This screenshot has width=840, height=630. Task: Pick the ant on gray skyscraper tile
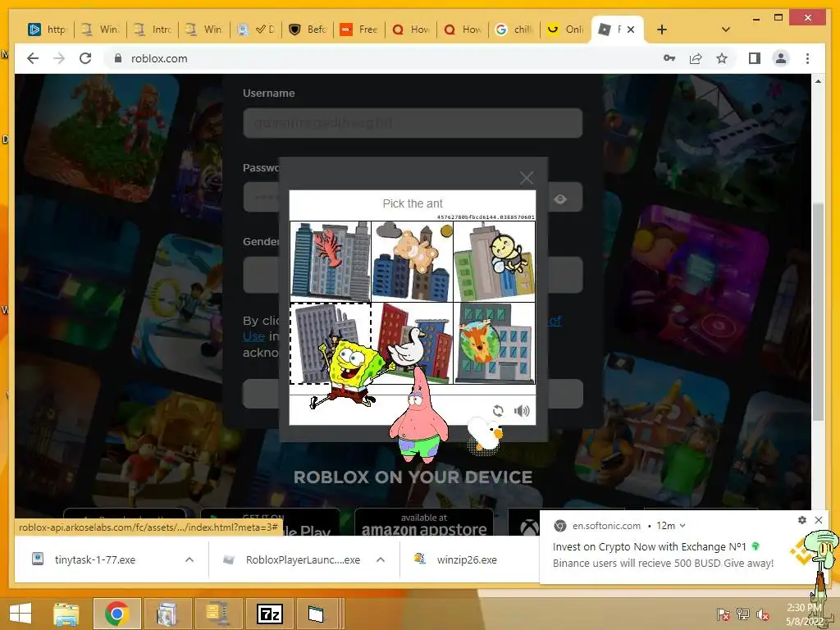[331, 344]
